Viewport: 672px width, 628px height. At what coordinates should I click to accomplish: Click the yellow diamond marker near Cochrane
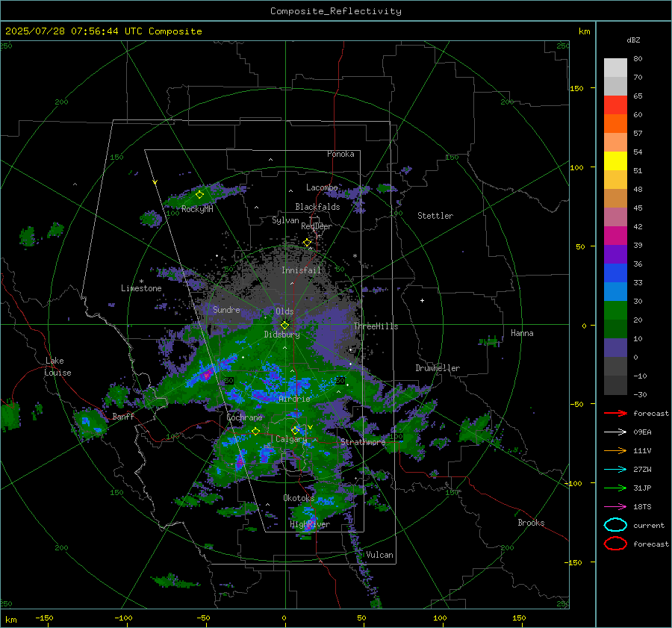(255, 431)
